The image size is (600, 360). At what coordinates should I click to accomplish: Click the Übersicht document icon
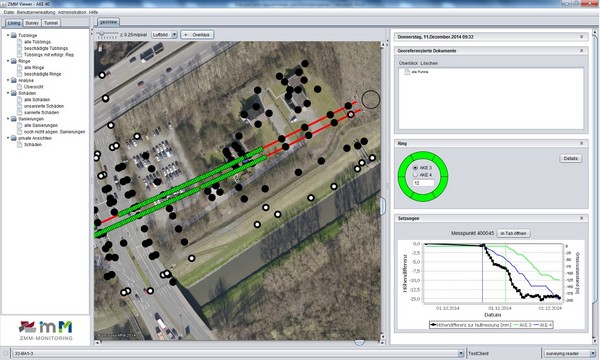tap(20, 87)
